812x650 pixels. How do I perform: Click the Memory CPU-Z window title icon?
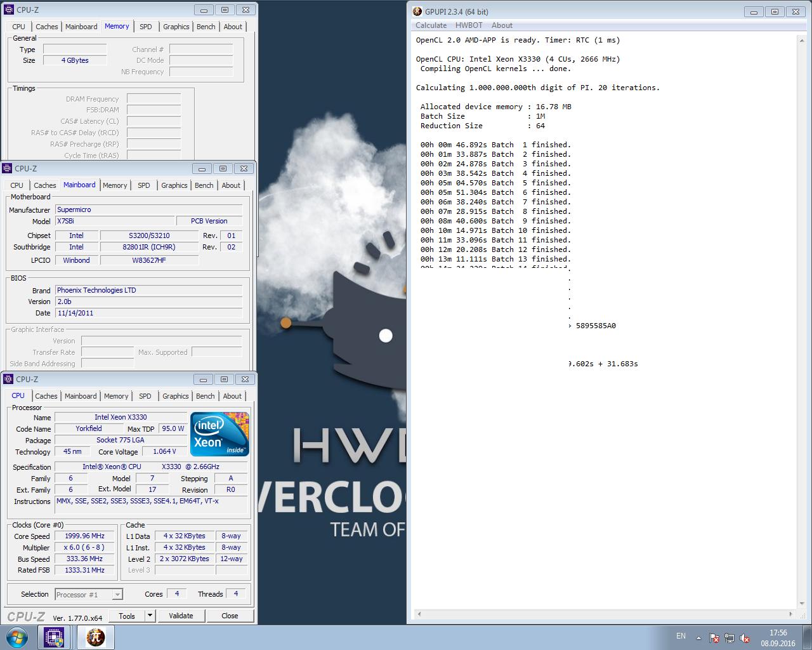pyautogui.click(x=8, y=10)
